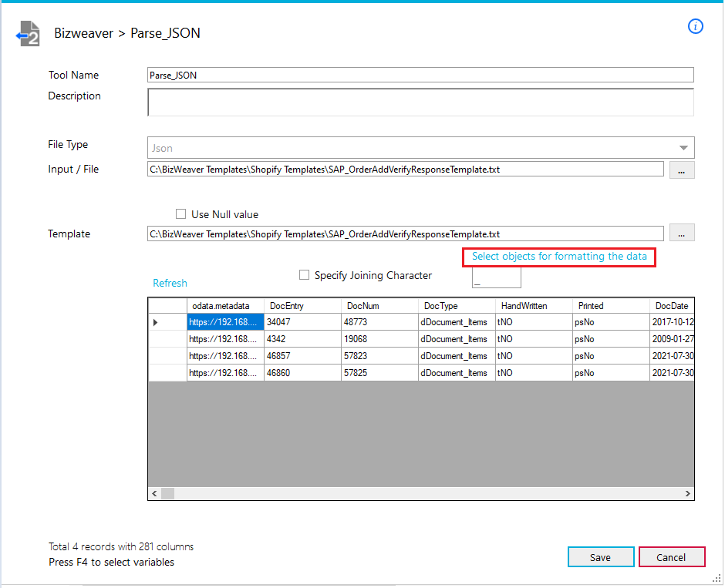Click the Refresh link
The height and width of the screenshot is (588, 725).
tap(170, 283)
